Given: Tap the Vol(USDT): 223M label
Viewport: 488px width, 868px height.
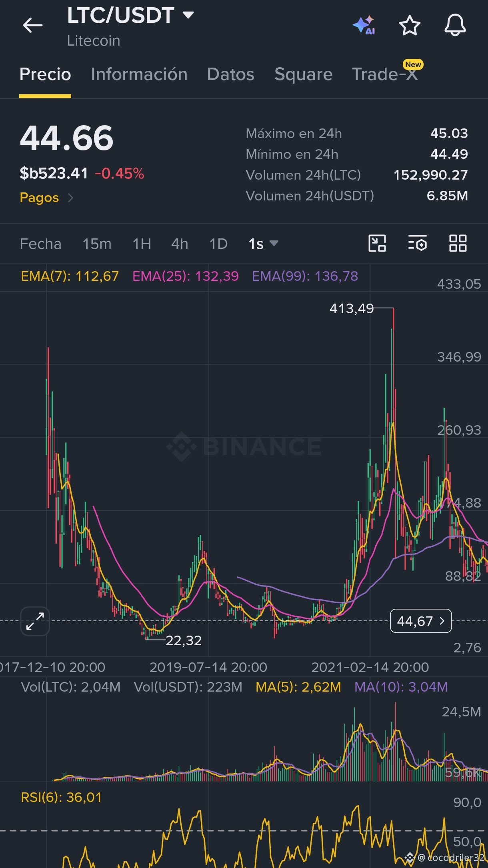Looking at the screenshot, I should pos(188,687).
